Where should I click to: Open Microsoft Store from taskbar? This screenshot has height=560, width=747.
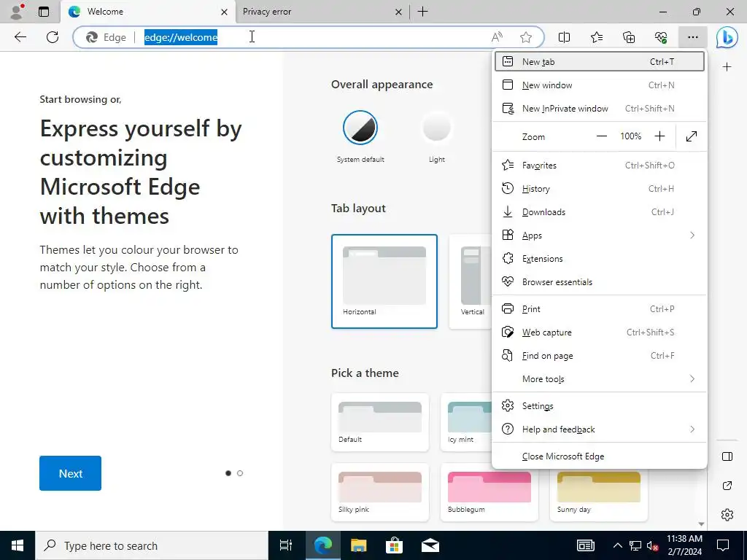tap(395, 545)
